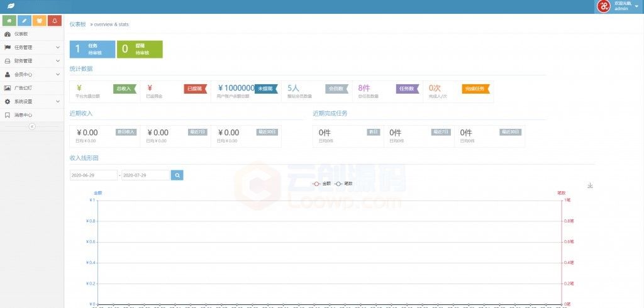Screen dimensions: 644x308
Task: Click the 最近7日 income badge
Action: coord(197,132)
